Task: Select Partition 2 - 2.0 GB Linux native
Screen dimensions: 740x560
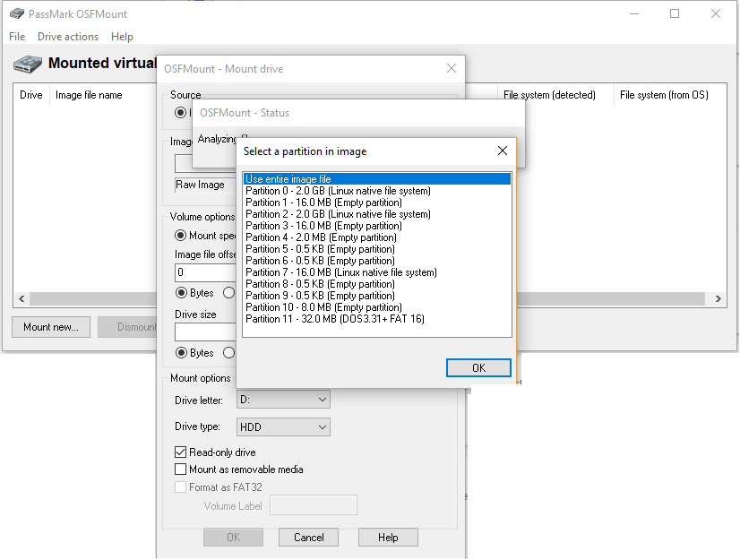Action: pos(377,214)
